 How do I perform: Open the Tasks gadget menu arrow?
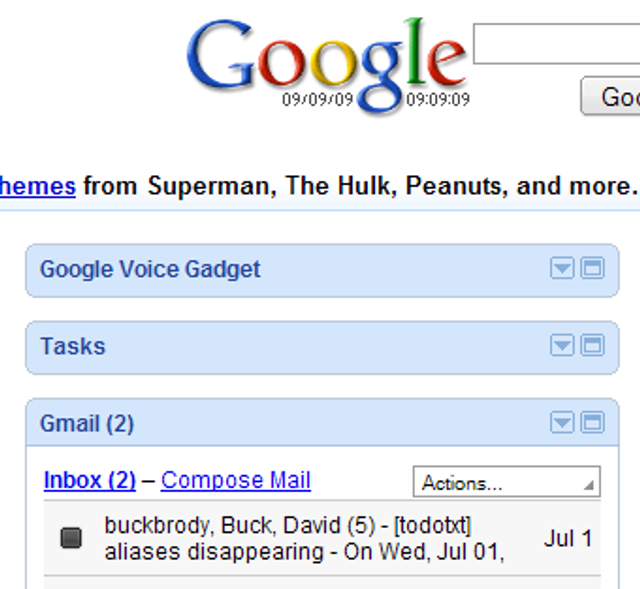pyautogui.click(x=563, y=346)
